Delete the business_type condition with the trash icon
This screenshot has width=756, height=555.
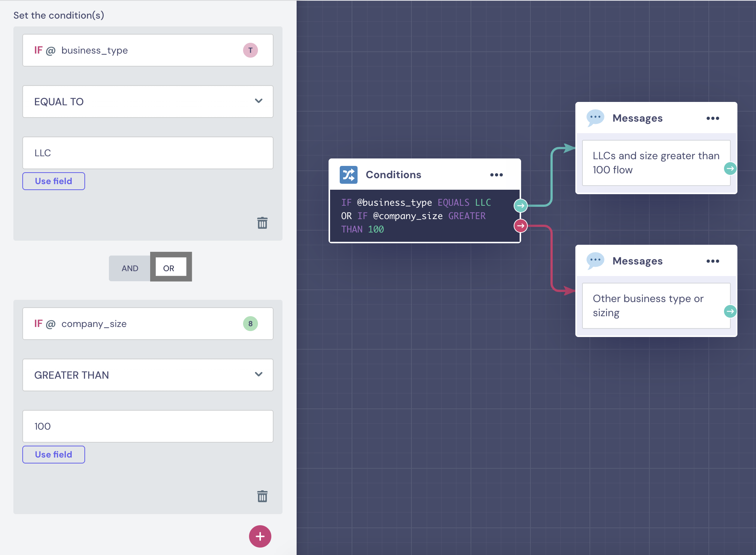(262, 223)
